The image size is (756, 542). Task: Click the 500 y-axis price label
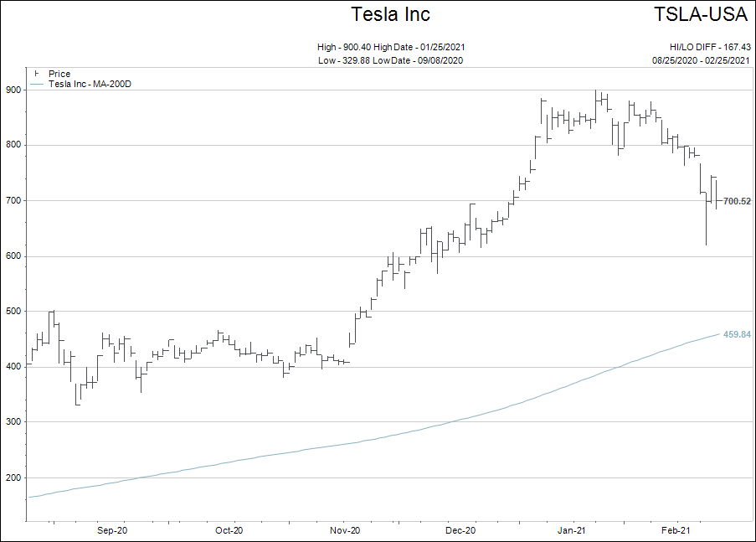(14, 312)
